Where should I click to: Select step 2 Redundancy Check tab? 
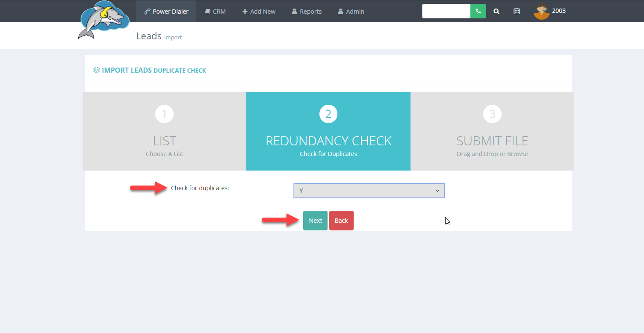[328, 131]
